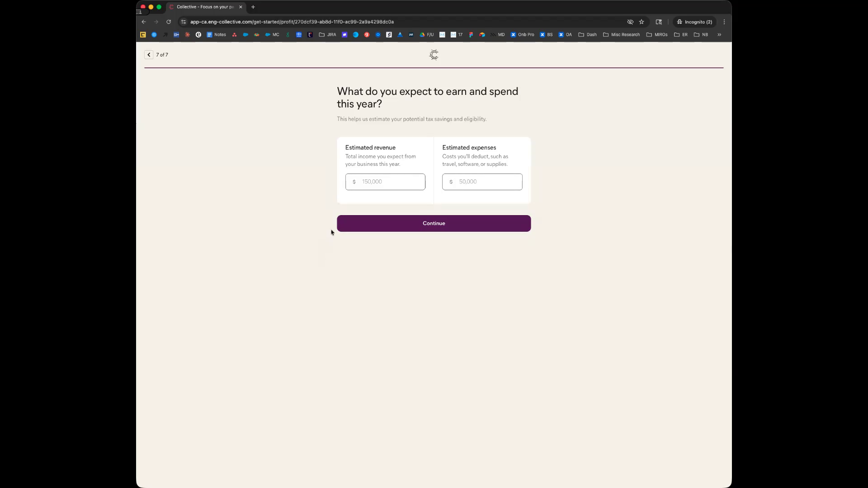
Task: Open the Onb Pro bookmark
Action: (522, 34)
